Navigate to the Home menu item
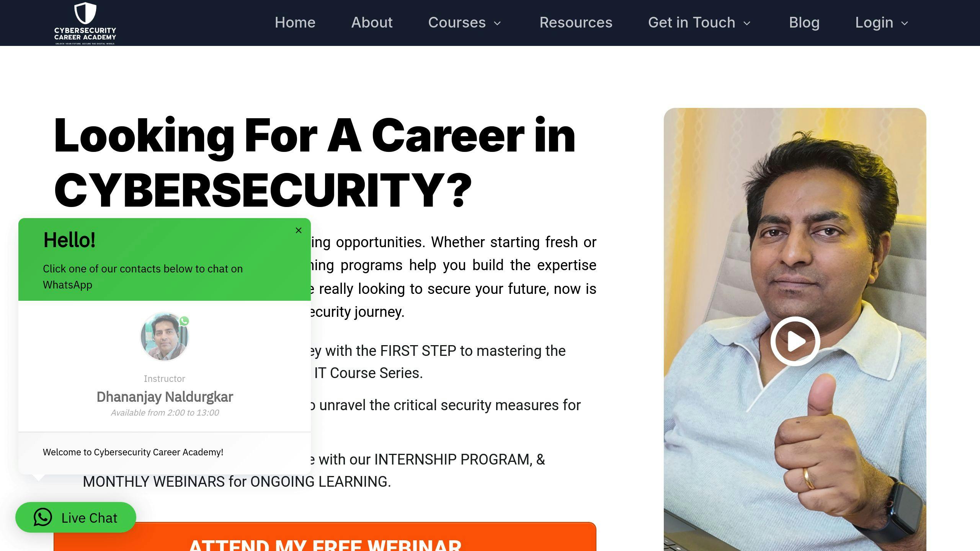This screenshot has height=551, width=980. (x=295, y=23)
